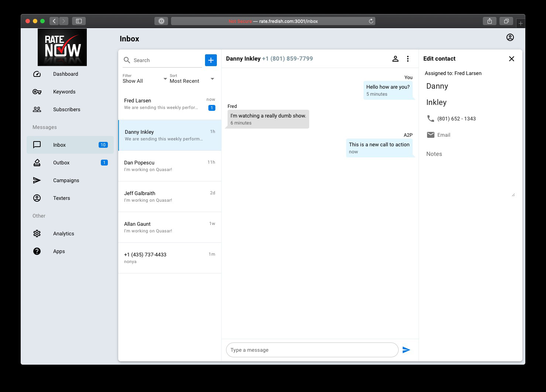Click the Subscribers people icon
This screenshot has height=392, width=546.
(37, 109)
